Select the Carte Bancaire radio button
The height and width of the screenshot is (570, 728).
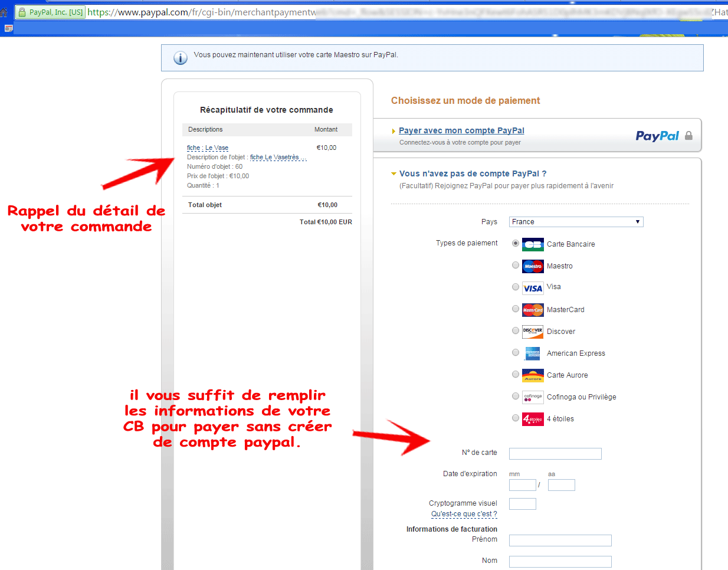(x=516, y=243)
